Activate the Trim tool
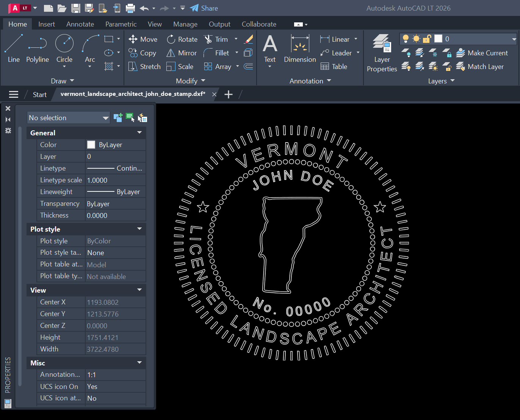This screenshot has width=520, height=420. click(x=216, y=39)
